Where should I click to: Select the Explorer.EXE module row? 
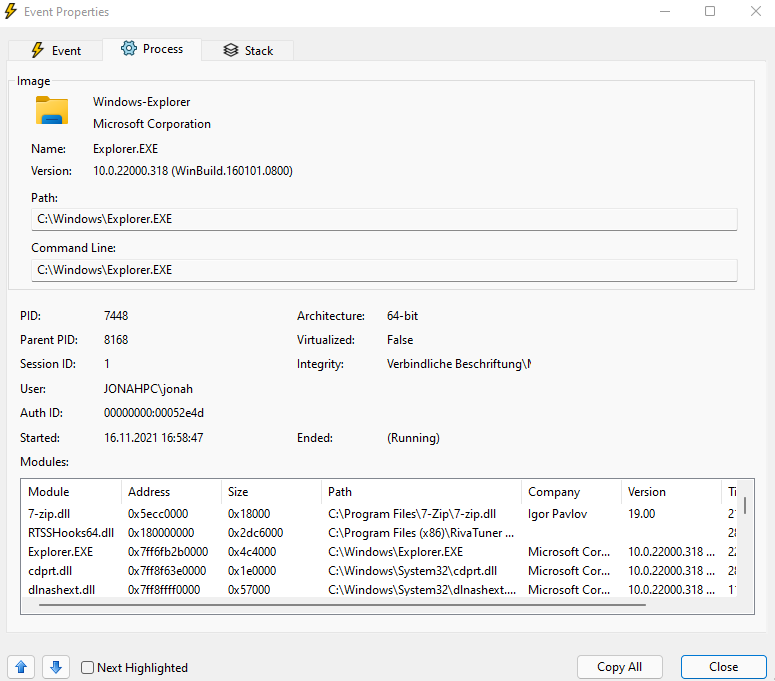tap(379, 552)
